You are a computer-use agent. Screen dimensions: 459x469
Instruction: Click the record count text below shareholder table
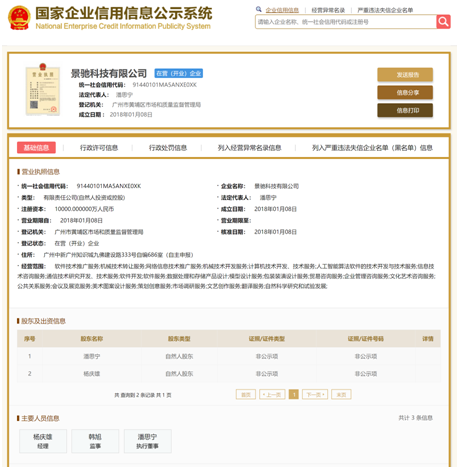click(143, 395)
